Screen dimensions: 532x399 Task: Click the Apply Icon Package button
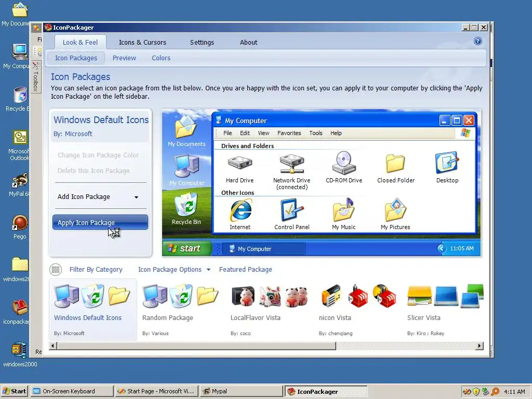click(x=100, y=222)
